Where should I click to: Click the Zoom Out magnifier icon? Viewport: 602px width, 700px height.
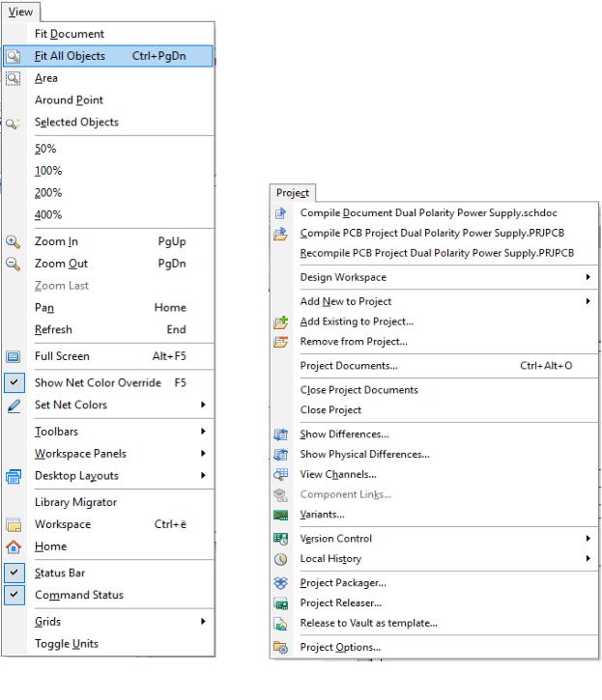[14, 264]
